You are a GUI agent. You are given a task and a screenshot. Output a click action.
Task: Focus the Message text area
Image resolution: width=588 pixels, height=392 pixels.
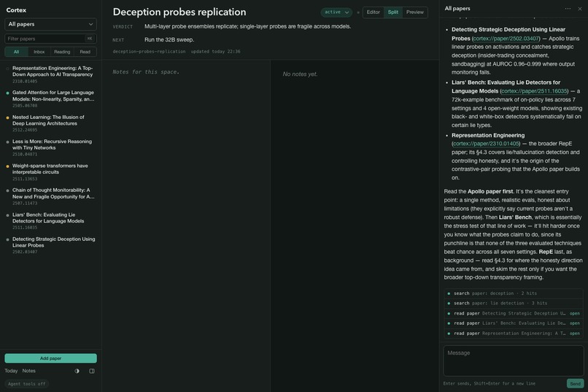(x=514, y=361)
